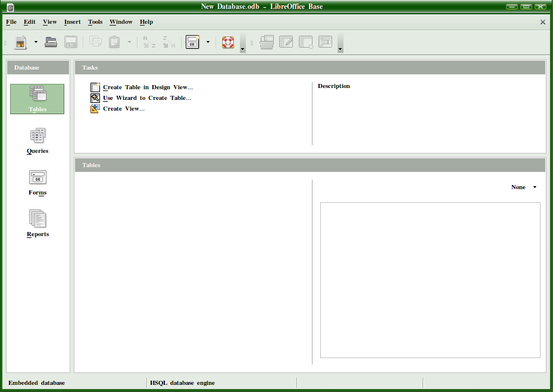Click the Design View task icon
Viewport: 553px width, 392px height.
click(95, 87)
